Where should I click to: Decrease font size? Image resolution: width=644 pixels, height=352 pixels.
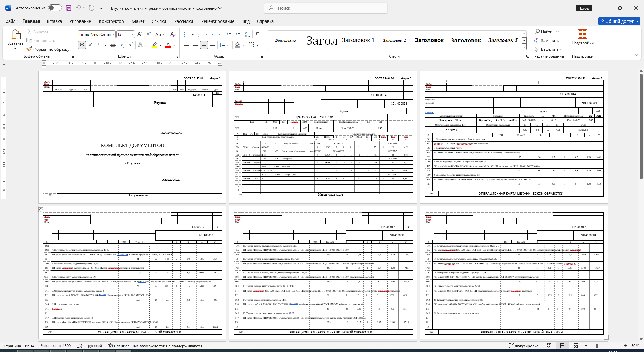148,34
